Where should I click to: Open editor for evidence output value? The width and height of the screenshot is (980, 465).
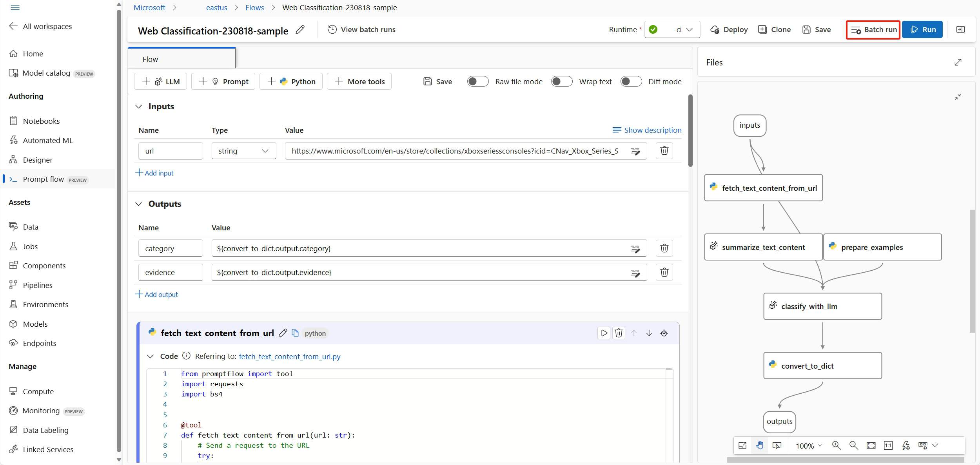635,273
